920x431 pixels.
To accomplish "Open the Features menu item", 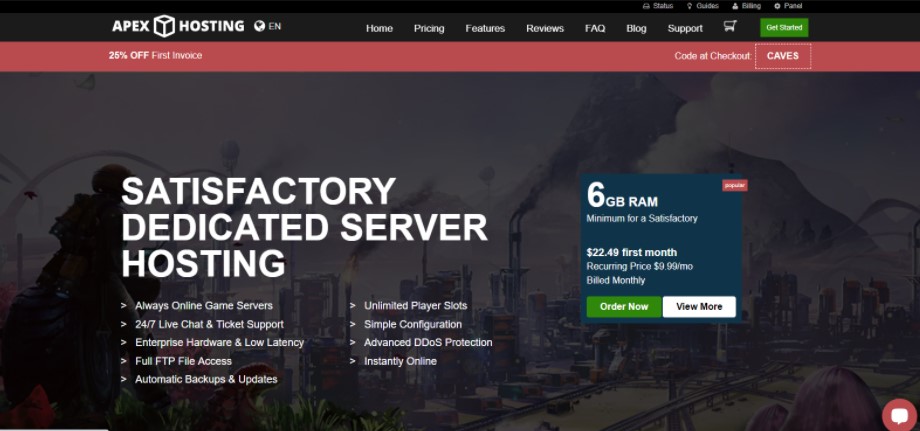I will pyautogui.click(x=485, y=28).
